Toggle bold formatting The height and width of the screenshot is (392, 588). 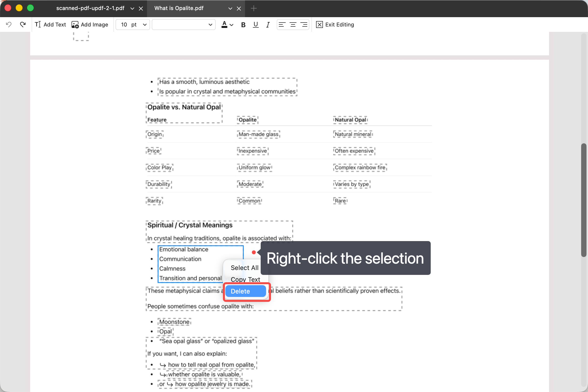click(x=243, y=25)
